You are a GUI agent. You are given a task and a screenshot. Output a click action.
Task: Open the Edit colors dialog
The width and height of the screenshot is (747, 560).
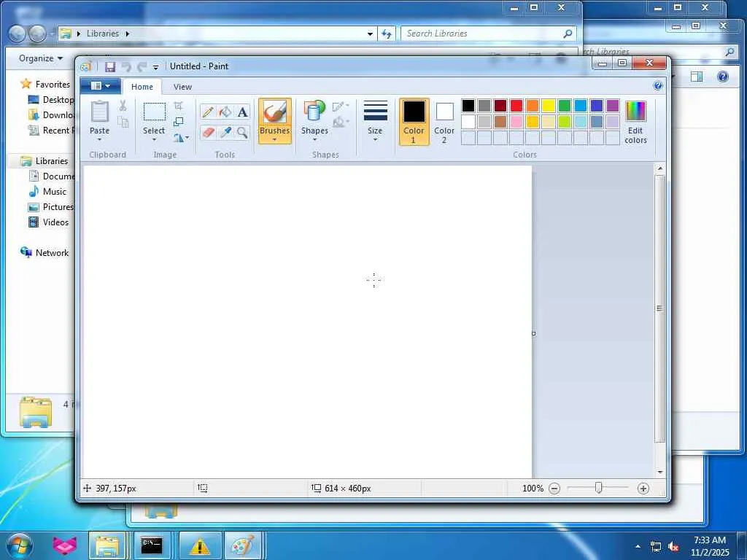pyautogui.click(x=635, y=122)
